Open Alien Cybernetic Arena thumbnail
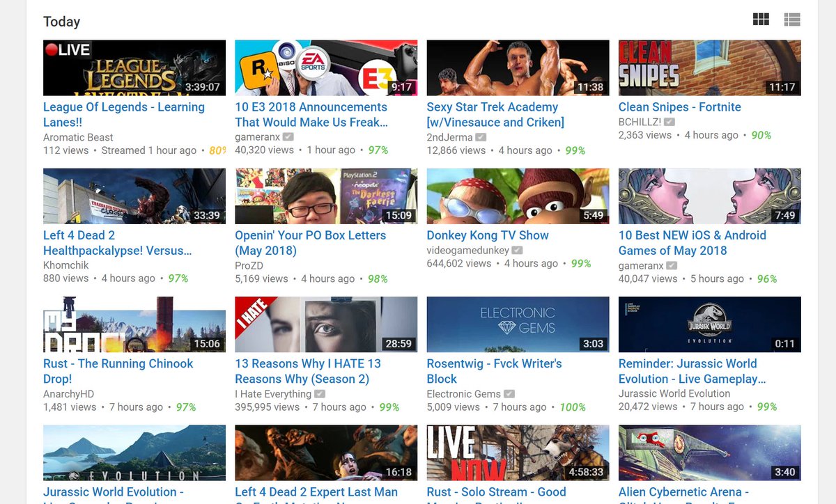Image resolution: width=836 pixels, height=504 pixels. (x=710, y=453)
